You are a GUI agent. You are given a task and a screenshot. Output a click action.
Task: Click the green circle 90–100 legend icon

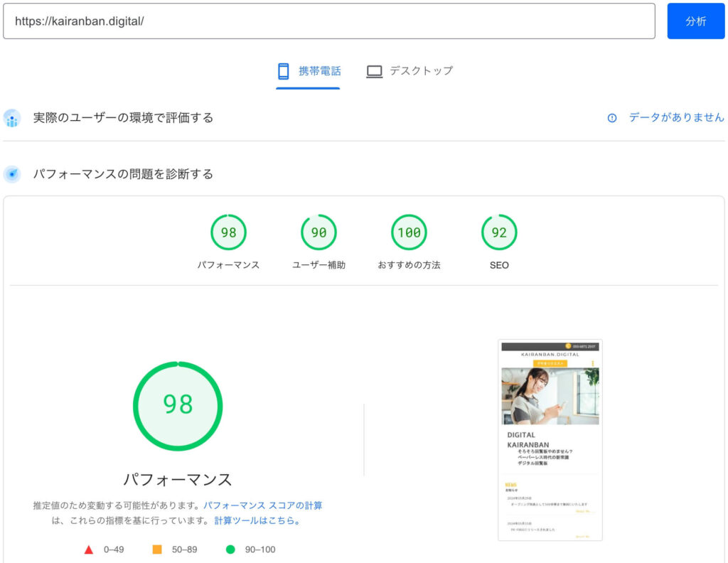[x=230, y=549]
